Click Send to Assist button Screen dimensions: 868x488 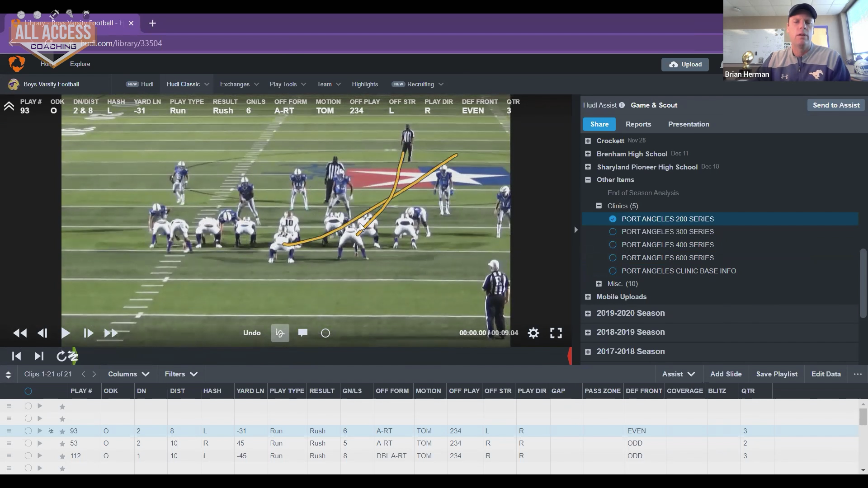[x=836, y=105]
